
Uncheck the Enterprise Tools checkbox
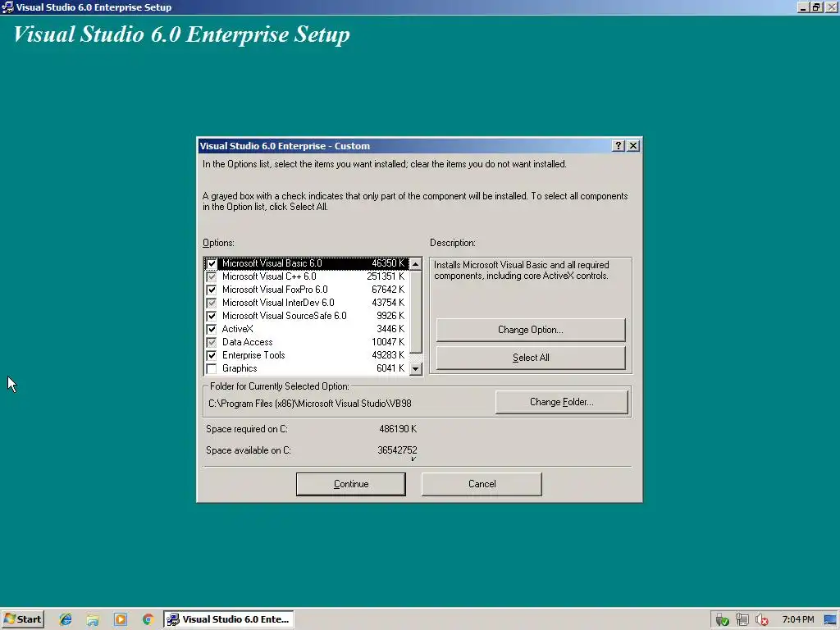tap(212, 356)
